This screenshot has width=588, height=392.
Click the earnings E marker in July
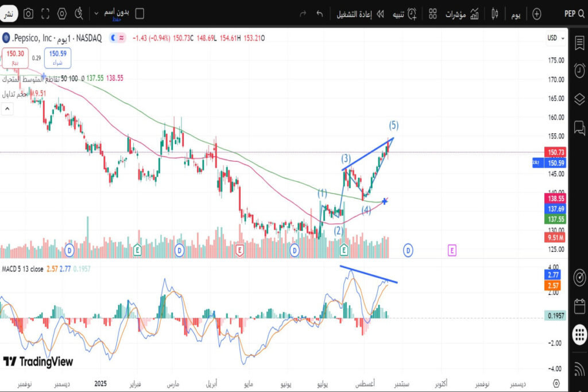344,250
